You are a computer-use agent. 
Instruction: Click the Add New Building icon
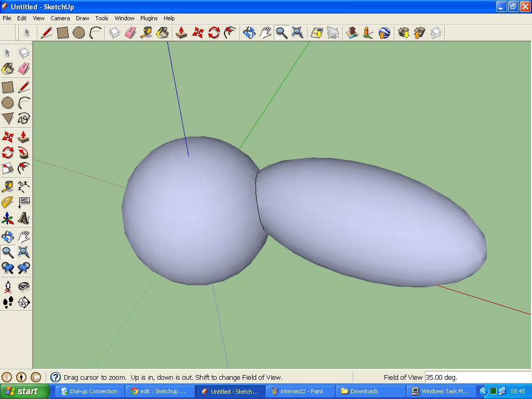coord(352,33)
